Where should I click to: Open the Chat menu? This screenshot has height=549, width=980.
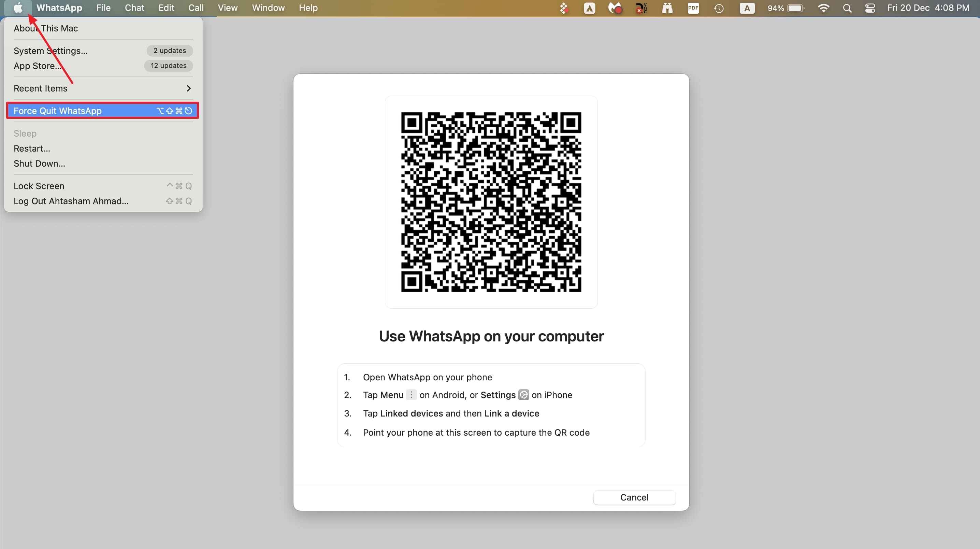click(135, 8)
